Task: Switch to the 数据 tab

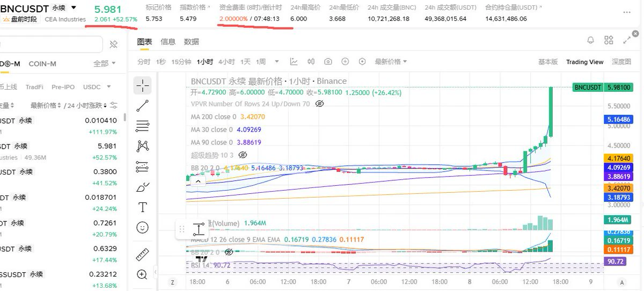Action: click(192, 41)
